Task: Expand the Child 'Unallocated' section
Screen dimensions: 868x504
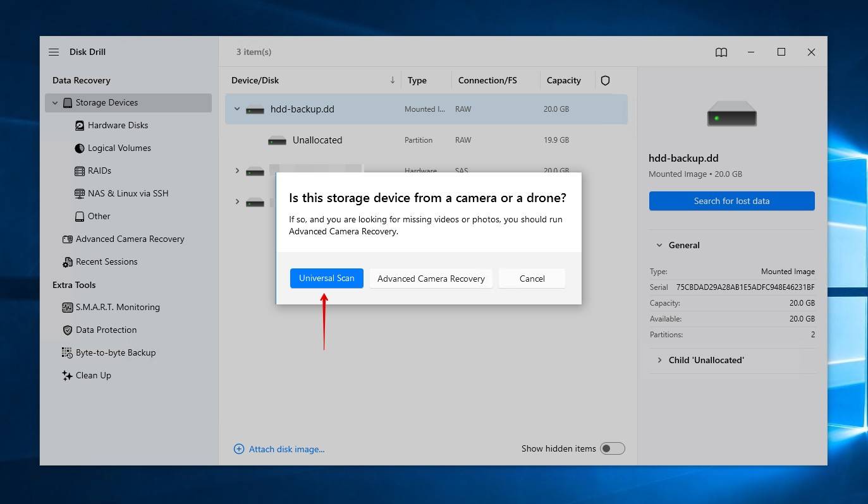Action: pyautogui.click(x=659, y=360)
